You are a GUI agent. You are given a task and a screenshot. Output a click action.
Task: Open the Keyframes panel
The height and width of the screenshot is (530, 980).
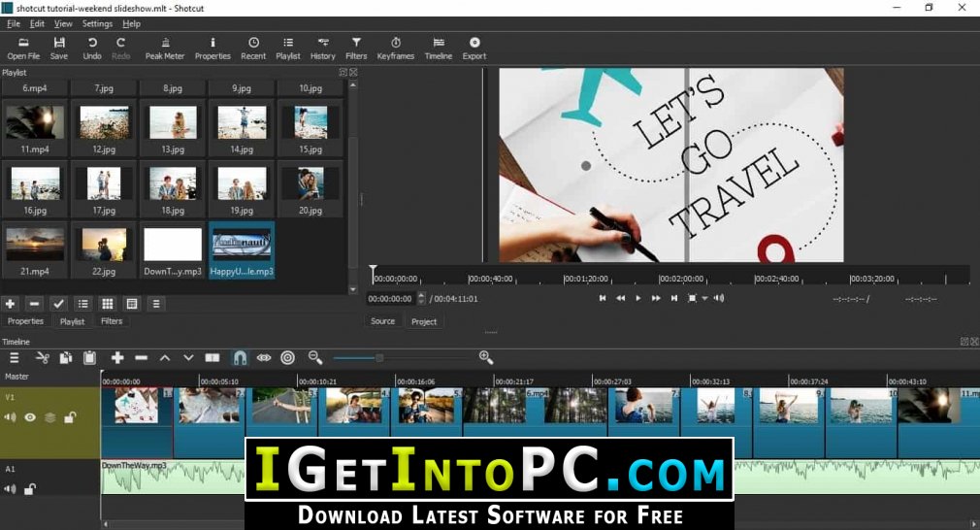[x=396, y=49]
